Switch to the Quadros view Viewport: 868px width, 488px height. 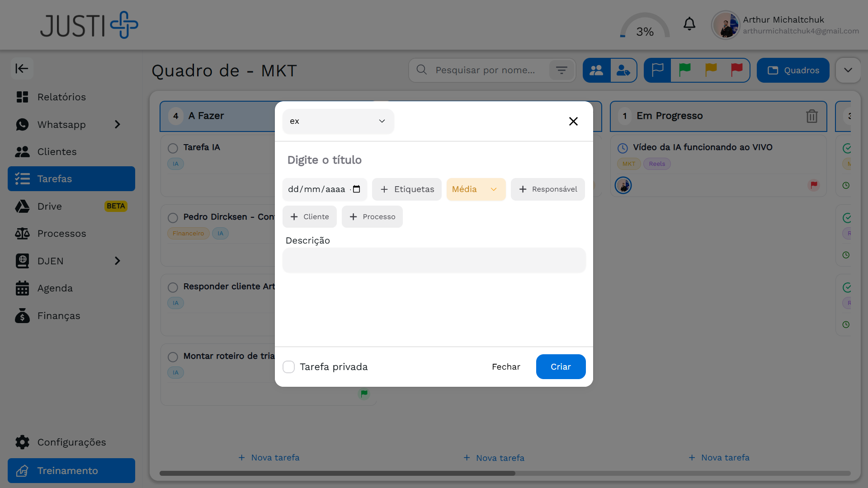[x=793, y=70]
